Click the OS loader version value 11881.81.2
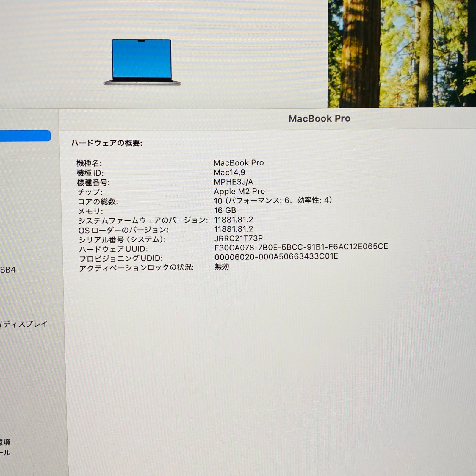This screenshot has height=476, width=476. point(234,229)
